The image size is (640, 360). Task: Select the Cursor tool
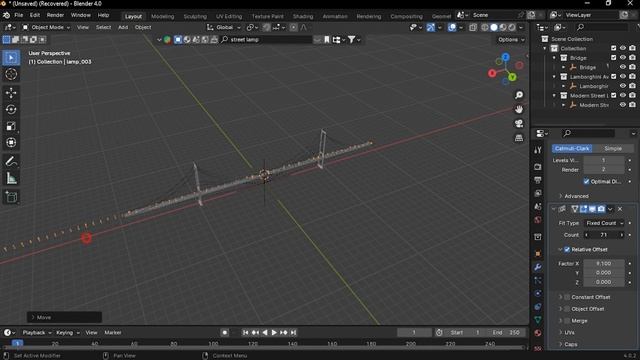(x=11, y=74)
